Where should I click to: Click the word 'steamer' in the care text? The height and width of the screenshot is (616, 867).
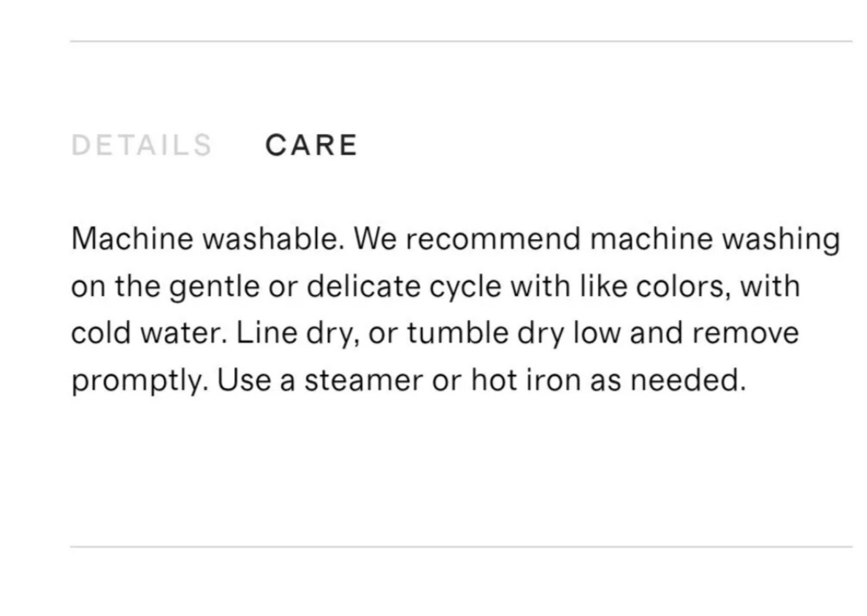363,381
